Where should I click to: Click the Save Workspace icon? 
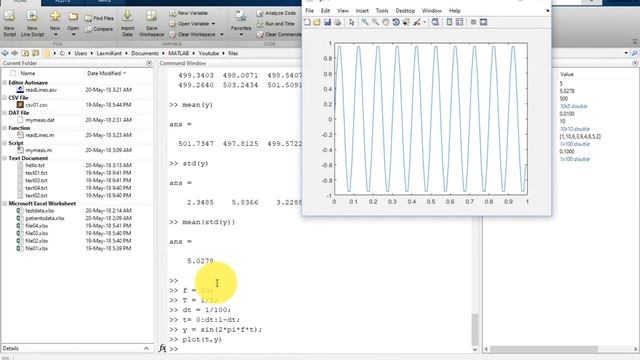point(151,16)
